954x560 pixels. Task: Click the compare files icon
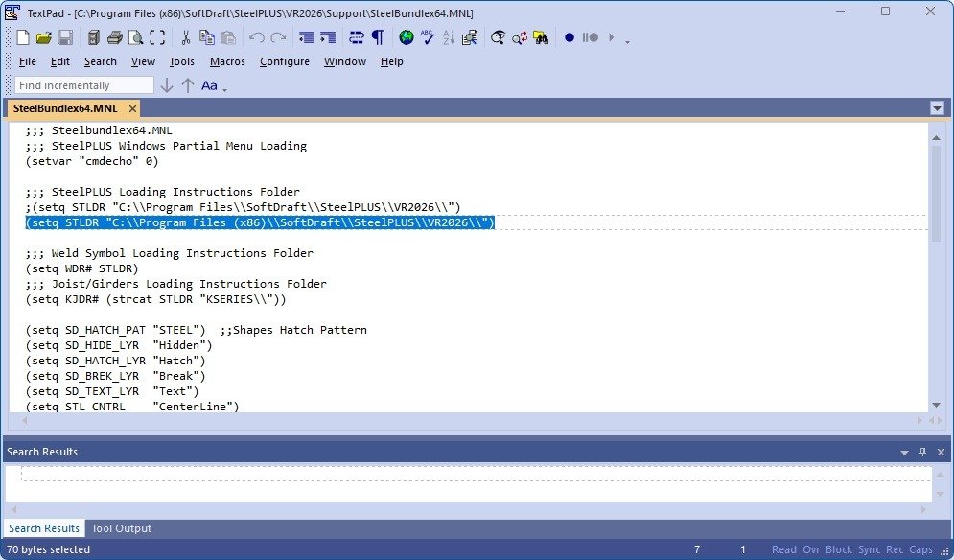pyautogui.click(x=470, y=37)
